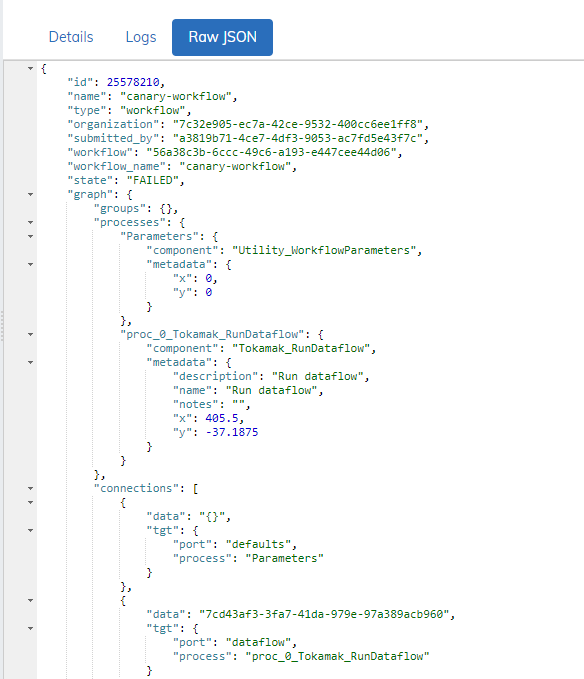584x679 pixels.
Task: Click the "description": "Run dataflow" line
Action: click(x=271, y=376)
